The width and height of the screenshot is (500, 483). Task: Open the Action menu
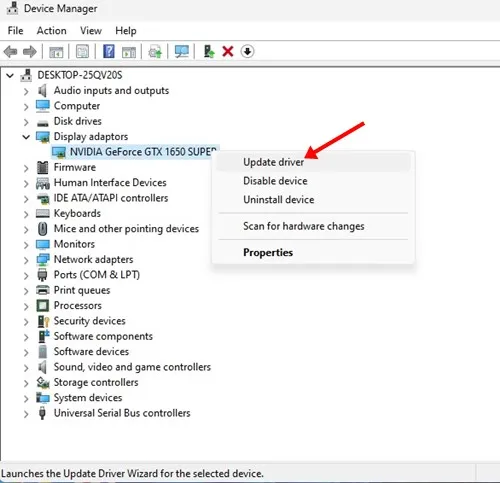(51, 31)
